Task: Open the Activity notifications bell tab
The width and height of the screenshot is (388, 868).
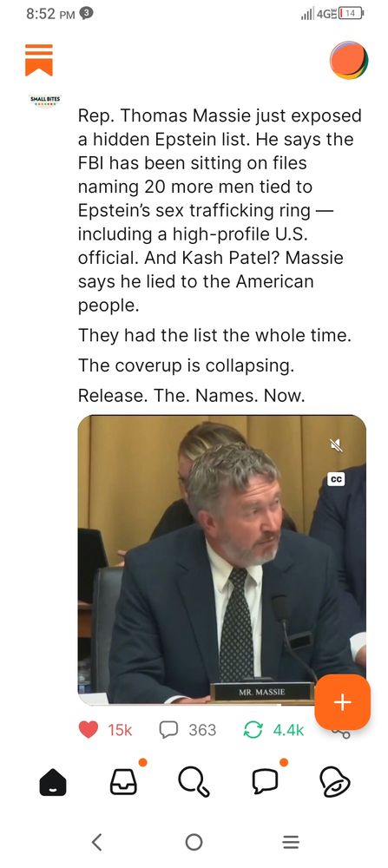Action: (335, 783)
